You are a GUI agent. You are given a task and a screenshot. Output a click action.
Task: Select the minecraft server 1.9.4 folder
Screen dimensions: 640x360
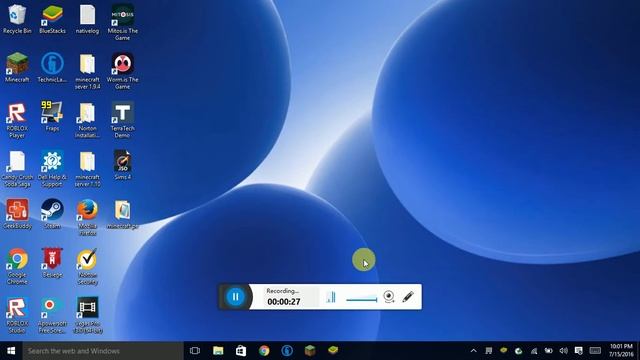coord(87,71)
